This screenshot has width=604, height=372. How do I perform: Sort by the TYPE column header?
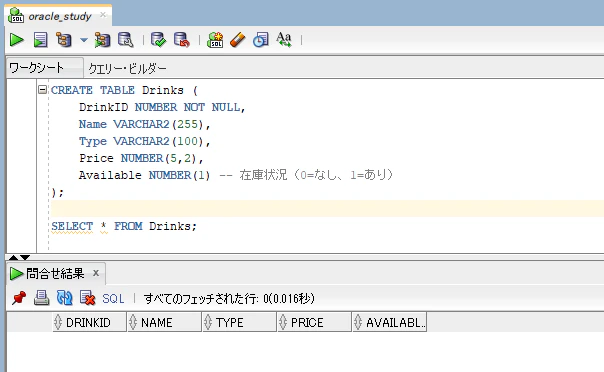coord(240,322)
